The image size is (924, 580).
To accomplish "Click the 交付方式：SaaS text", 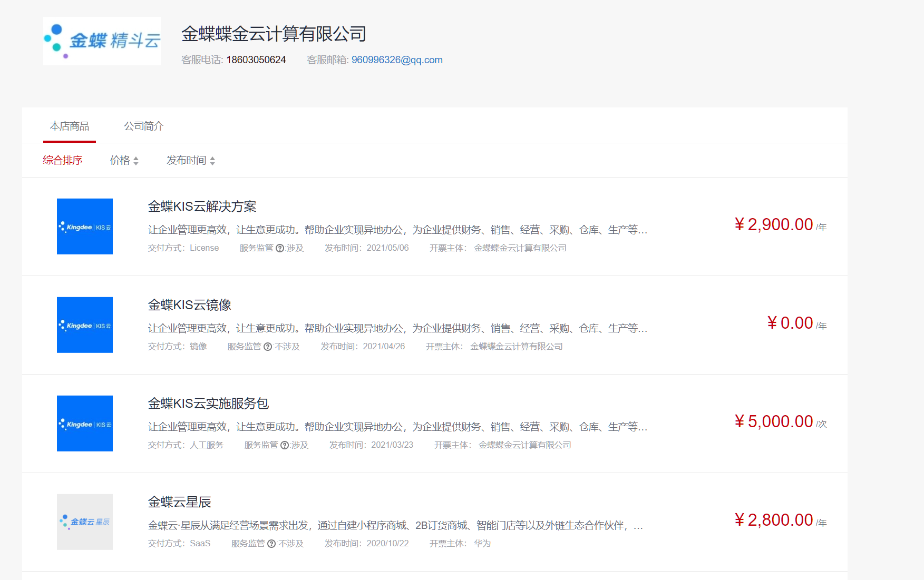I will [x=179, y=544].
